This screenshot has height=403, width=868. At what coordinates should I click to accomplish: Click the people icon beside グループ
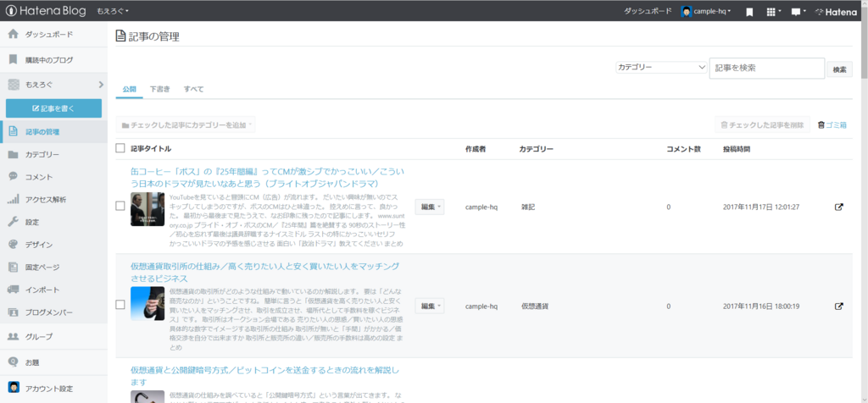(x=14, y=335)
